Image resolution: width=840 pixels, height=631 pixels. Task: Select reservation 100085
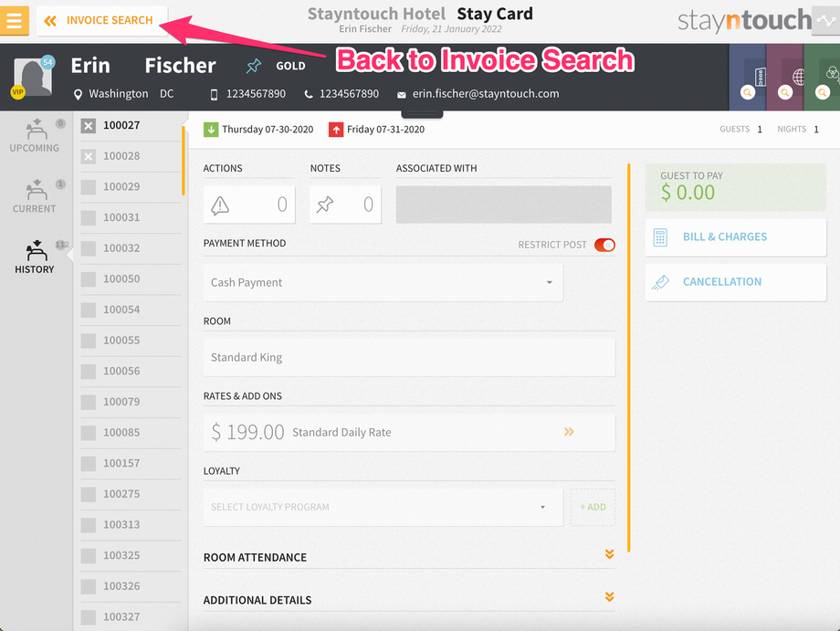pos(131,433)
